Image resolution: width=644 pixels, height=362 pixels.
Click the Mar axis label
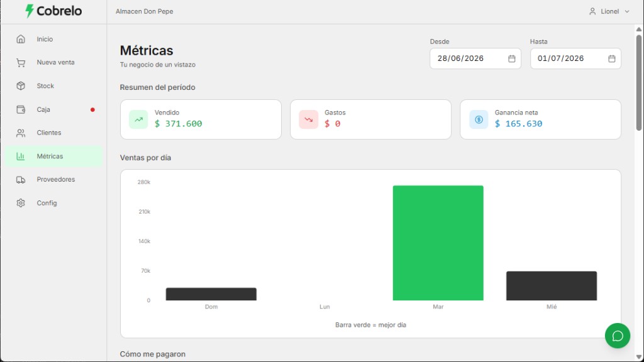(438, 307)
